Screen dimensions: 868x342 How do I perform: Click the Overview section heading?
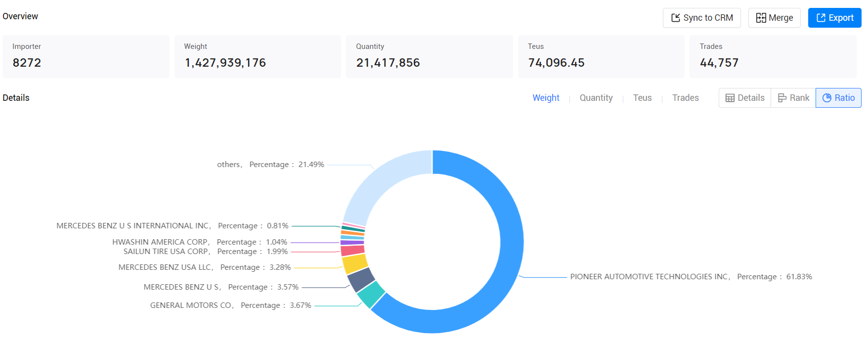point(20,16)
